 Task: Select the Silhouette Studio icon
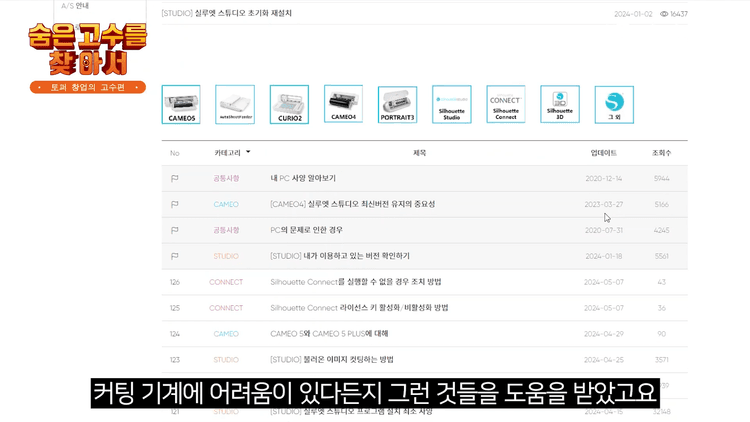(451, 104)
